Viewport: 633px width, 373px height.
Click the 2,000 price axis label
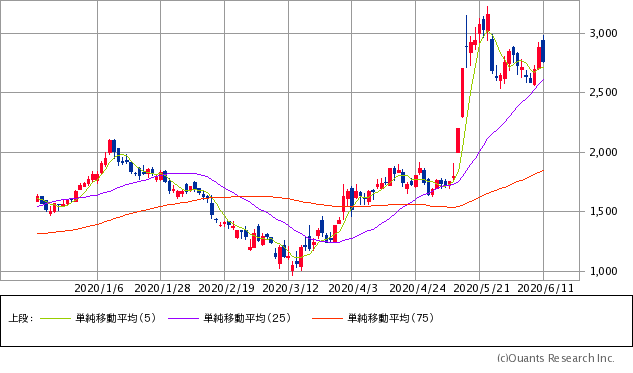coord(604,152)
